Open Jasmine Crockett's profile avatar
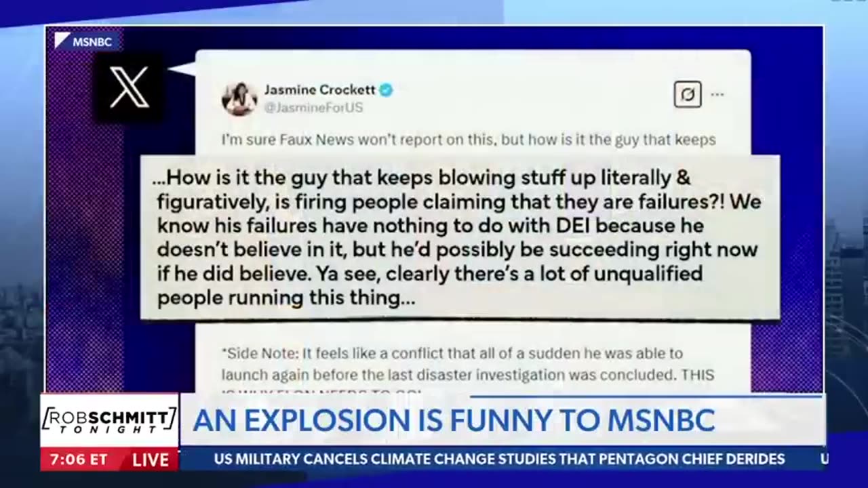The image size is (868, 488). (239, 98)
